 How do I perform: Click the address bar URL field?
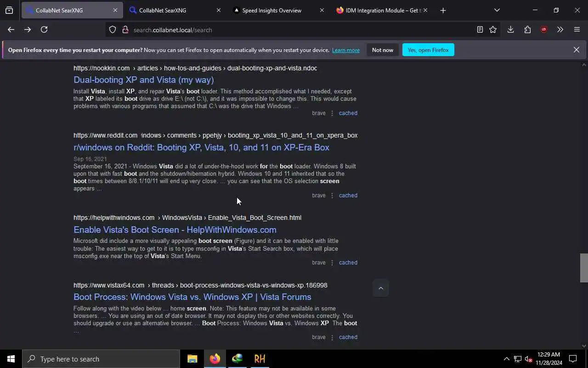303,30
